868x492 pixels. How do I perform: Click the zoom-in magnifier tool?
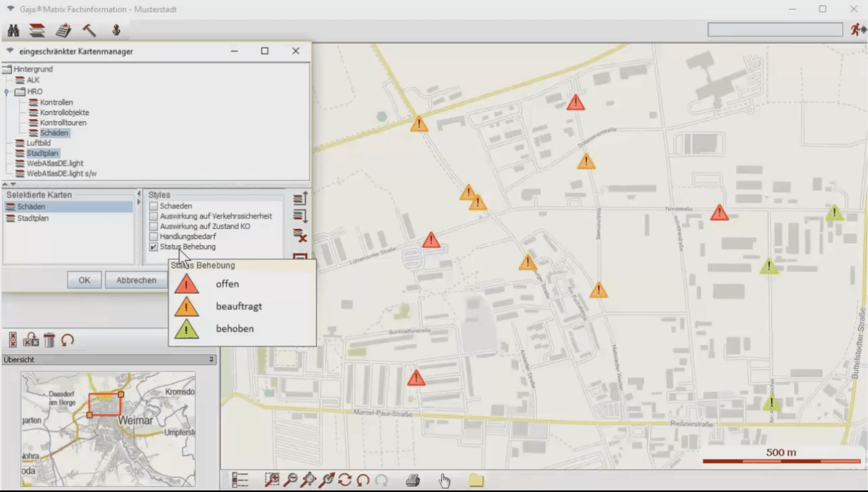[272, 480]
